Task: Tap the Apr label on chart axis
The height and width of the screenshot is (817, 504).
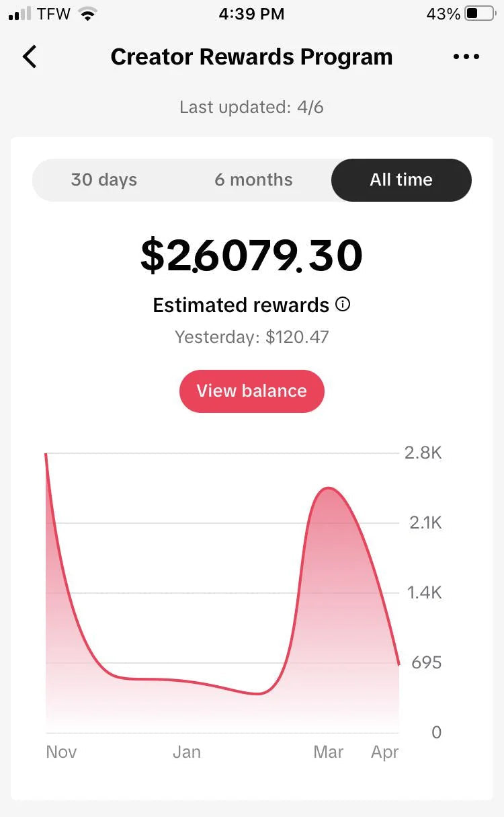Action: 385,752
